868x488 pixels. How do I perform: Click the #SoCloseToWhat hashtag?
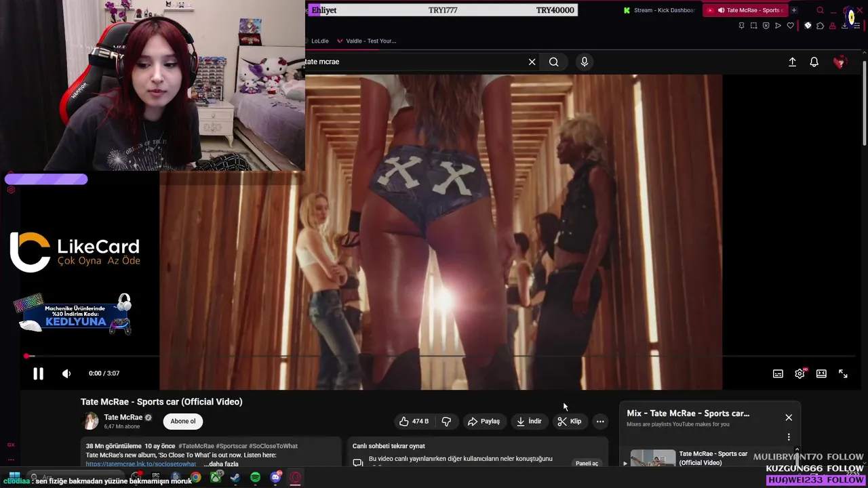pos(273,446)
